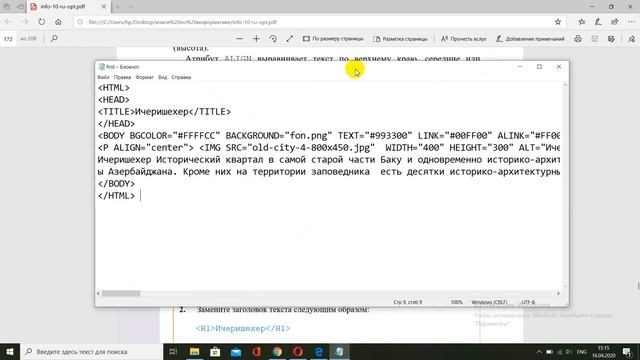The height and width of the screenshot is (360, 640).
Task: Open the page layout option
Action: (400, 39)
